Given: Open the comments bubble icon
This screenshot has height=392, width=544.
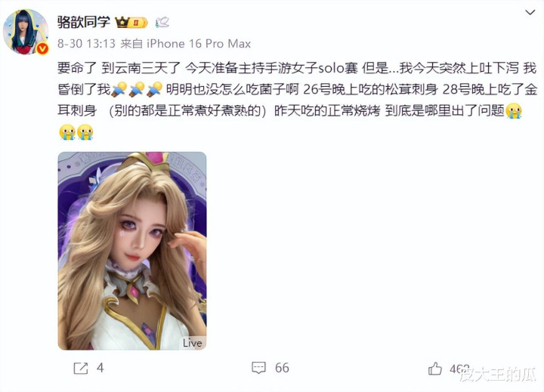Looking at the screenshot, I should pos(258,368).
